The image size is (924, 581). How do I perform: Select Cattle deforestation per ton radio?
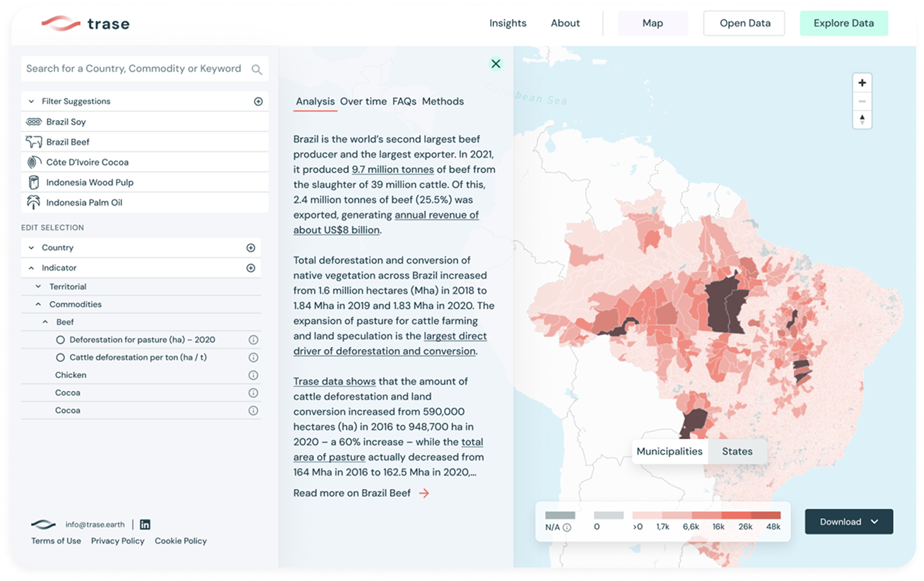coord(60,358)
